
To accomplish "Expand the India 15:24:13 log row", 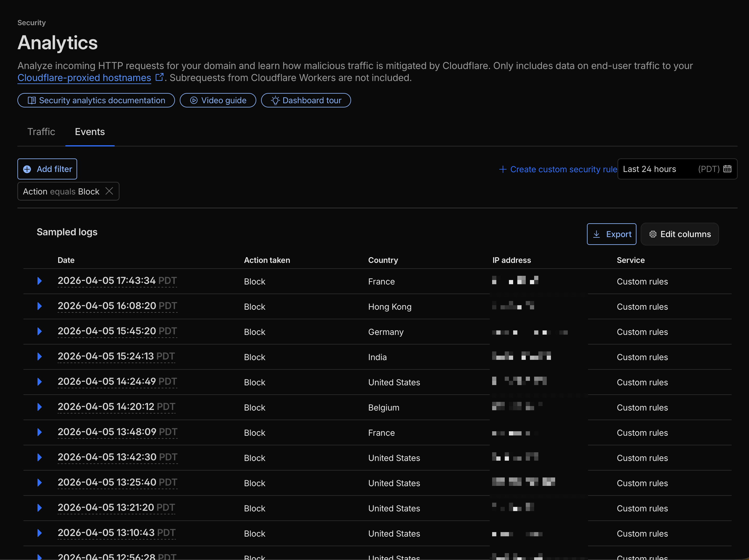I will coord(40,357).
